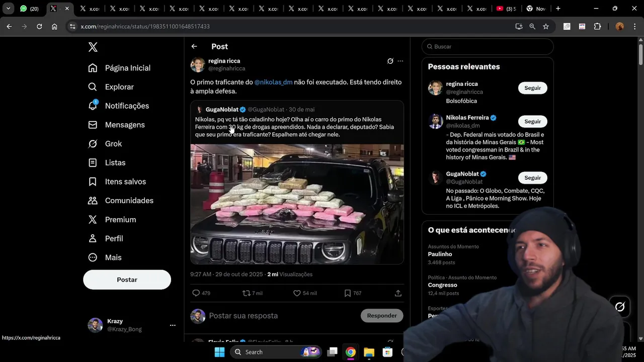644x362 pixels.
Task: Open more options dots on the post
Action: pos(400,61)
